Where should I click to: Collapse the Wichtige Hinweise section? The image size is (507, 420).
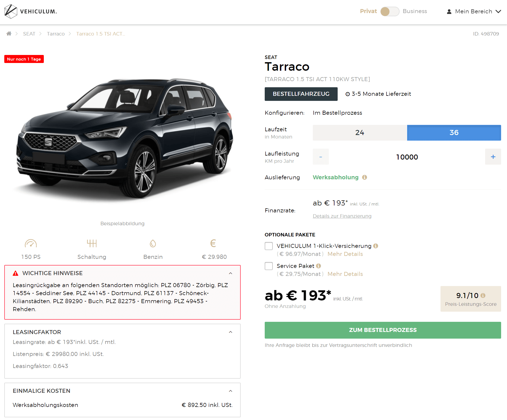point(231,273)
